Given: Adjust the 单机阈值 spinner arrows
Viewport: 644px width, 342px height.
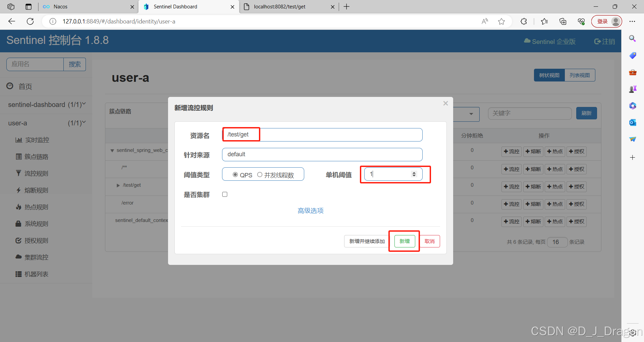Looking at the screenshot, I should tap(414, 174).
